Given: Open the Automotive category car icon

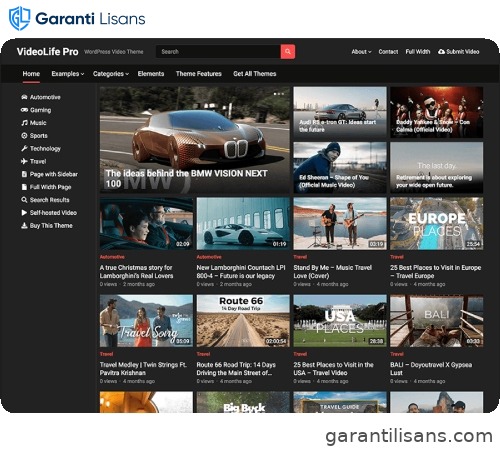Looking at the screenshot, I should [x=24, y=97].
